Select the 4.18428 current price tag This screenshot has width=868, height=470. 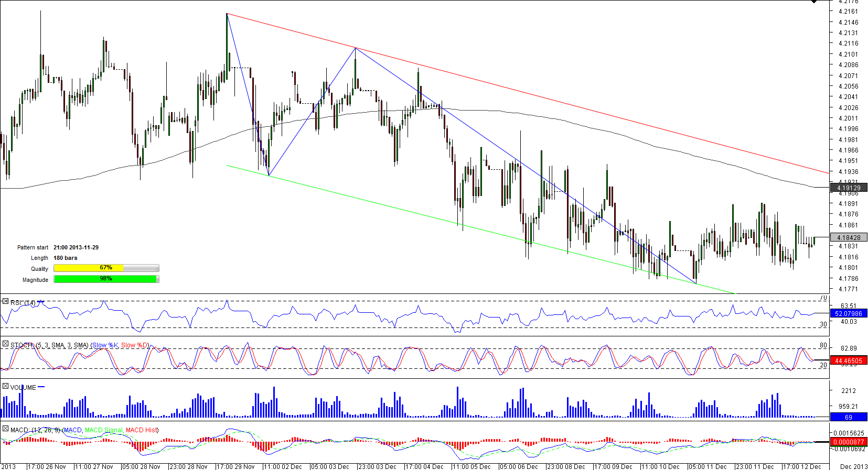(x=848, y=237)
